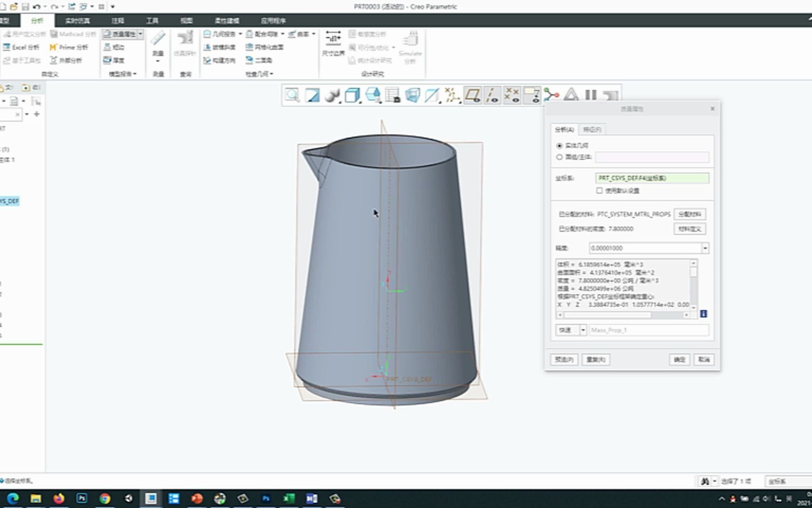
Task: Open the Tools ribbon tab
Action: coord(152,21)
